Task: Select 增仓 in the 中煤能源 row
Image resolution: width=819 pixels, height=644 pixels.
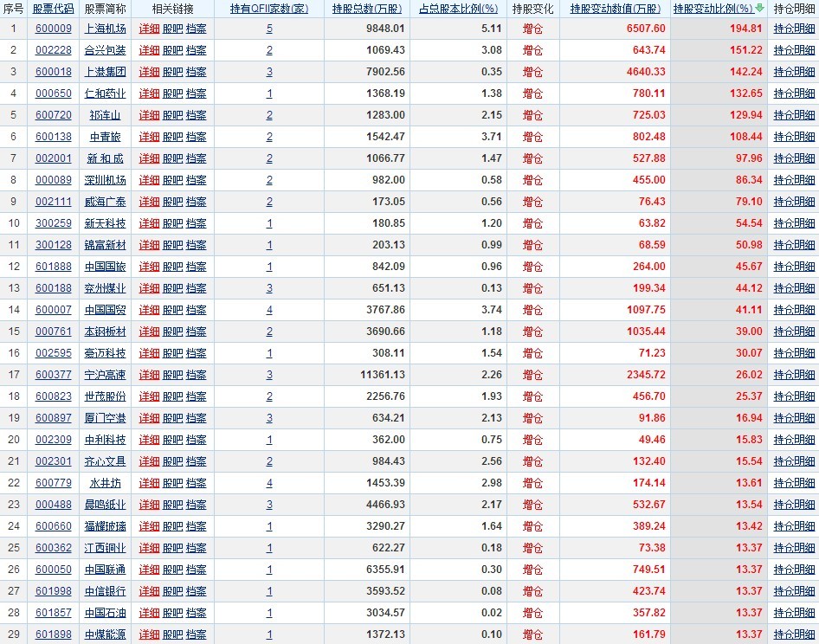Action: point(532,635)
